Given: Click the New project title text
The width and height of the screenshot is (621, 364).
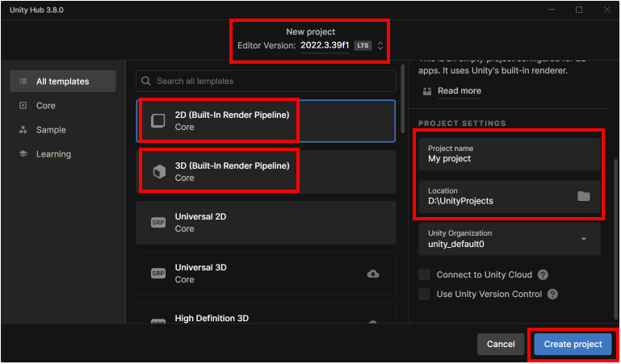Looking at the screenshot, I should click(310, 31).
